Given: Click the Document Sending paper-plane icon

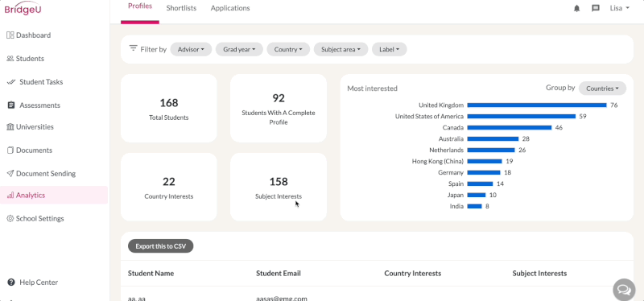Looking at the screenshot, I should point(10,174).
